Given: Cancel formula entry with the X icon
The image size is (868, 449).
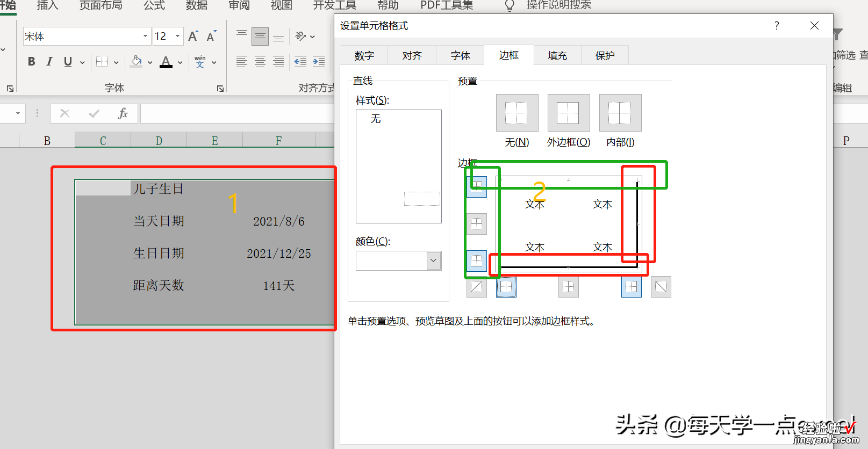Looking at the screenshot, I should pos(65,113).
